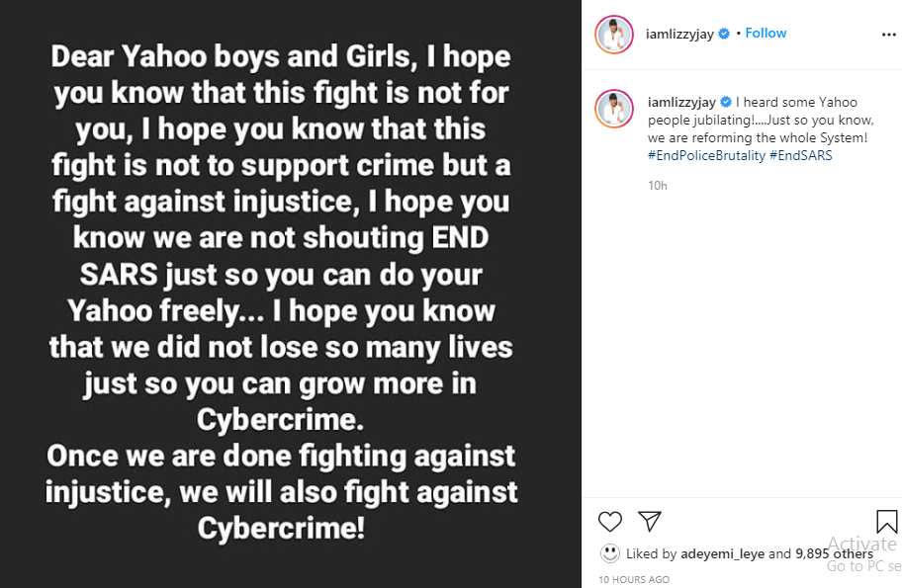
Task: Open adeyemi_leye's profile
Action: tap(722, 553)
